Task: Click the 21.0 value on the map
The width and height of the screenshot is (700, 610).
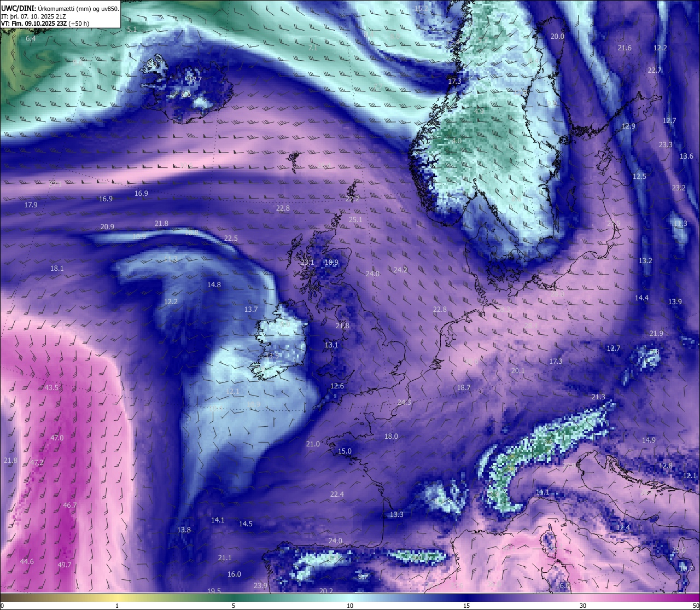Action: click(313, 444)
